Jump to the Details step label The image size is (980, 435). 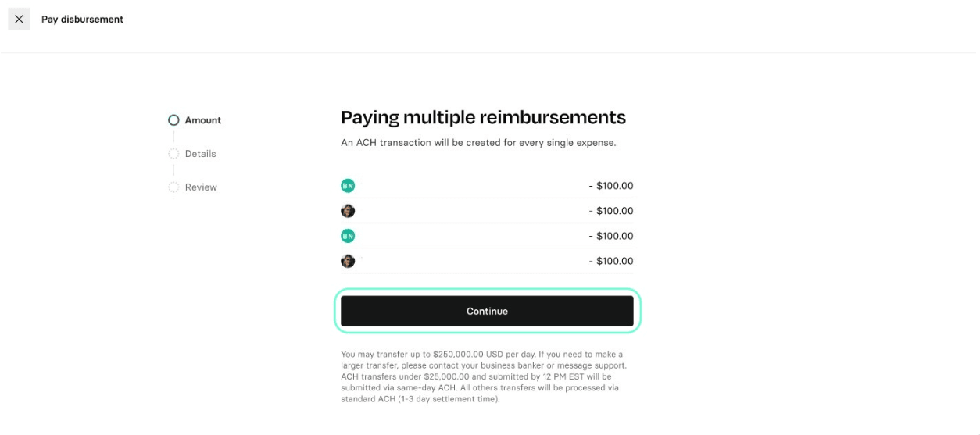pyautogui.click(x=200, y=154)
